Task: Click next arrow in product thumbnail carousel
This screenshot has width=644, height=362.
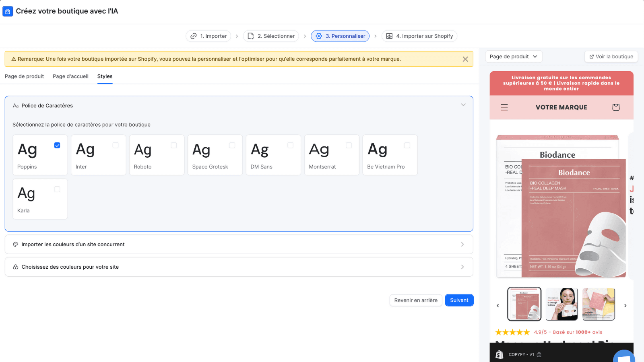Action: tap(625, 306)
